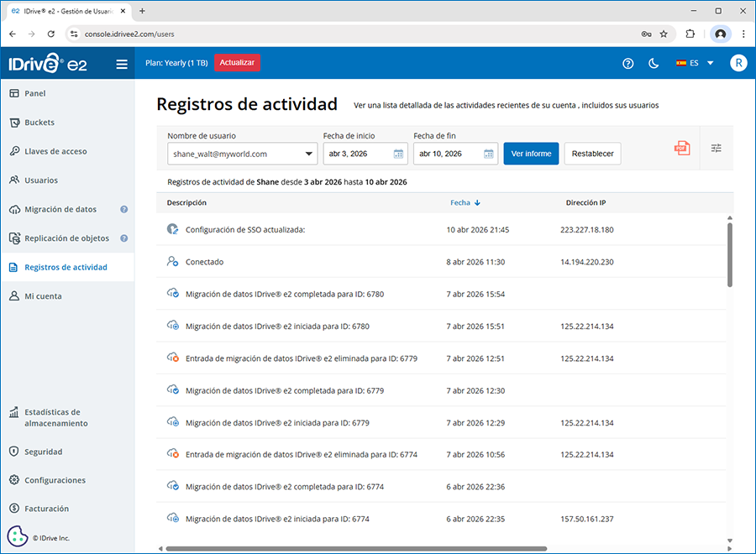Open Llaves de acceso menu item
Image resolution: width=756 pixels, height=554 pixels.
(55, 152)
